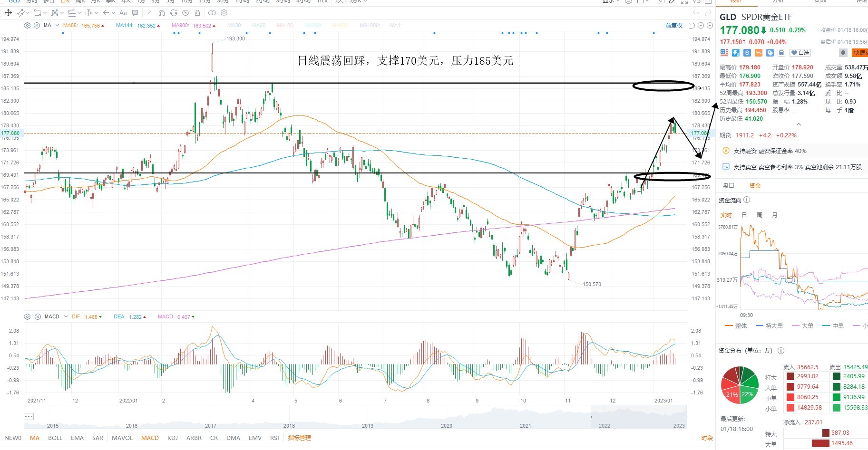
Task: Switch to the 资金 tab
Action: coord(755,186)
